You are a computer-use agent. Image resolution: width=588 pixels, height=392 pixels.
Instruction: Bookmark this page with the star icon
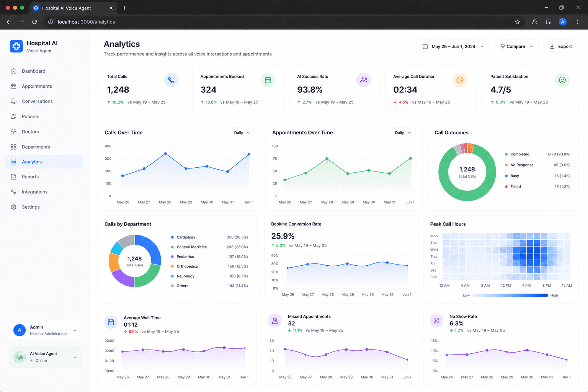[517, 22]
